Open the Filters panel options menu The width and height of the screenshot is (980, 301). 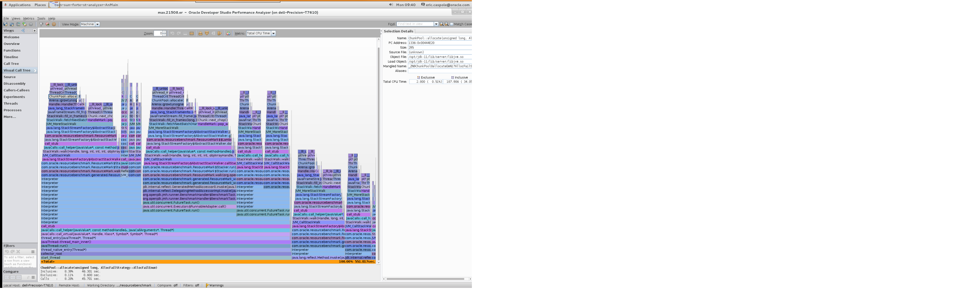pos(33,252)
